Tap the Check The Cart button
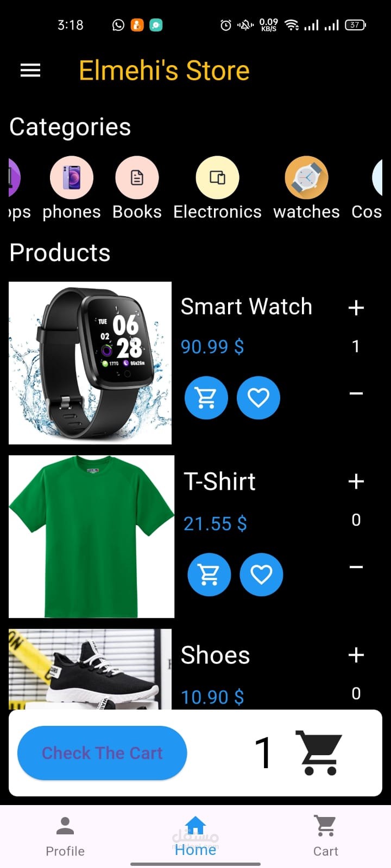The height and width of the screenshot is (868, 391). click(x=102, y=753)
